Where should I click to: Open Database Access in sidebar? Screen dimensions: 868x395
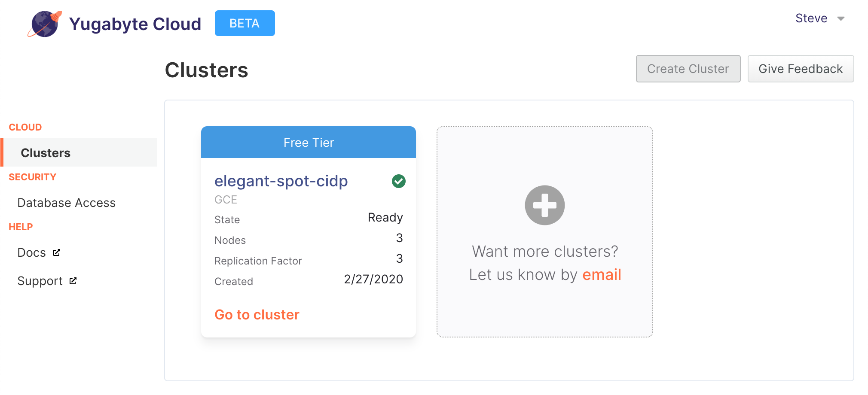click(x=67, y=203)
